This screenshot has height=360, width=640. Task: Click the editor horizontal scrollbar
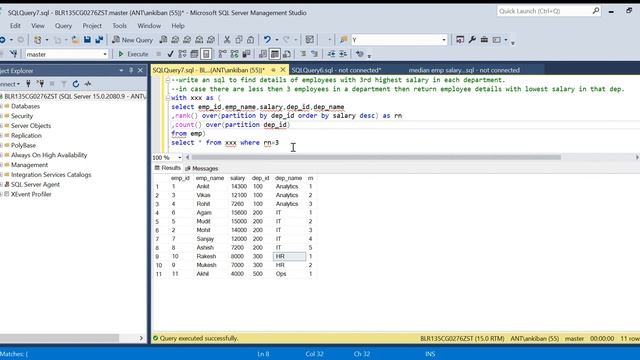tap(376, 157)
